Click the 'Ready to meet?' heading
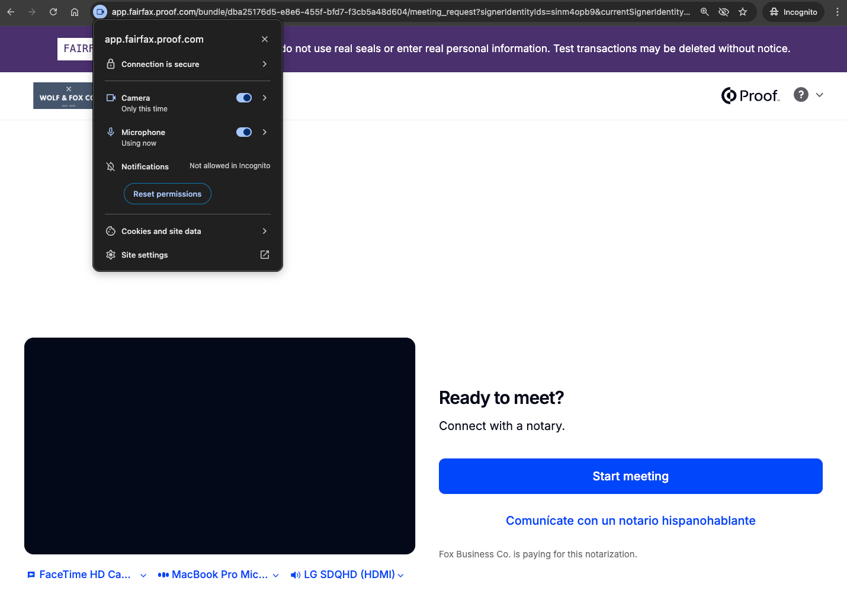Image resolution: width=847 pixels, height=616 pixels. (x=501, y=398)
